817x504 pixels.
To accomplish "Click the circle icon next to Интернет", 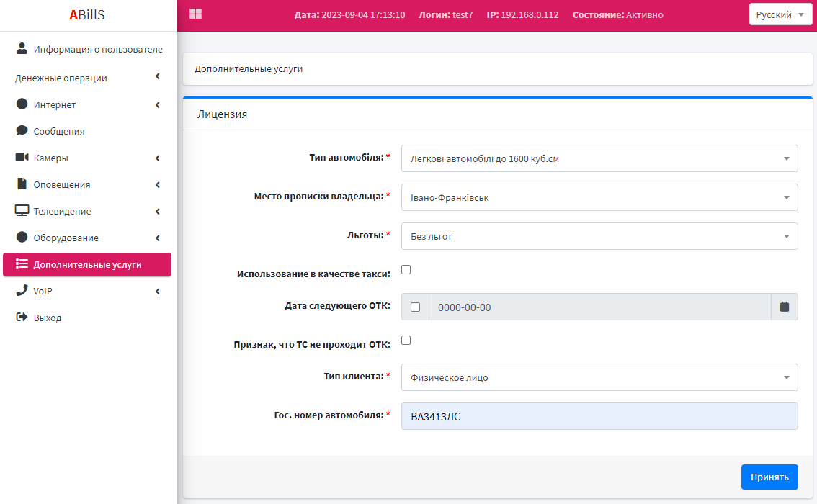I will point(22,104).
